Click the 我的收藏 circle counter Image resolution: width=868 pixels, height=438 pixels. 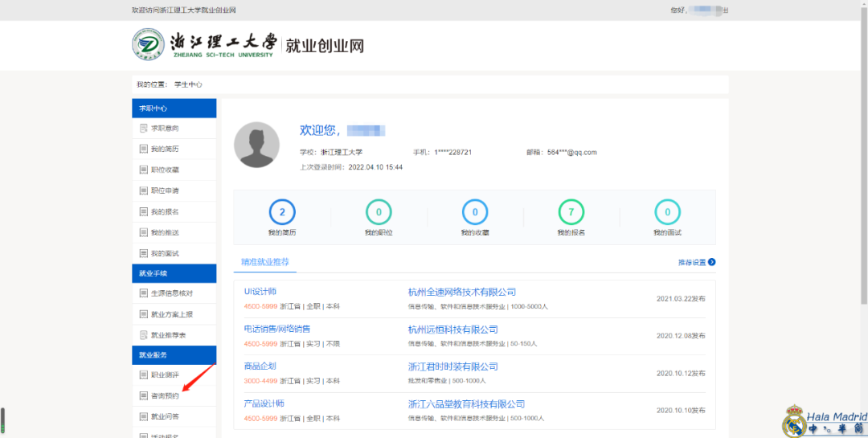point(475,212)
